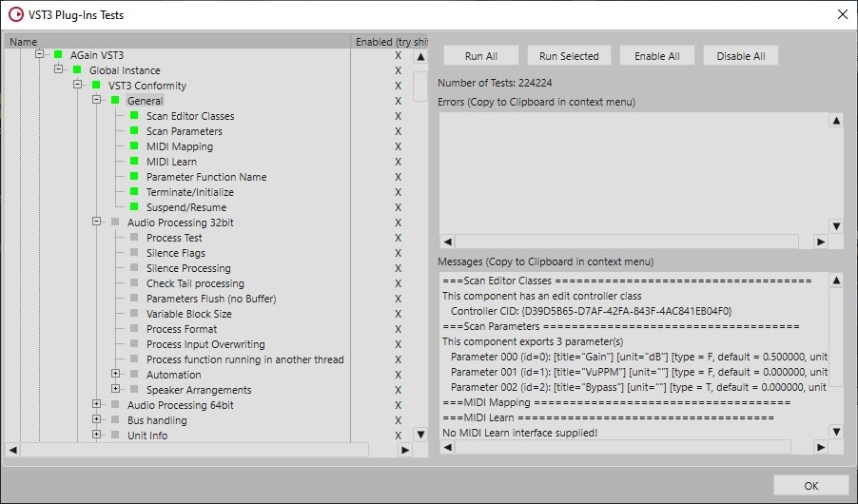Click the gray square beside Check Tail processing
The image size is (858, 504).
134,282
